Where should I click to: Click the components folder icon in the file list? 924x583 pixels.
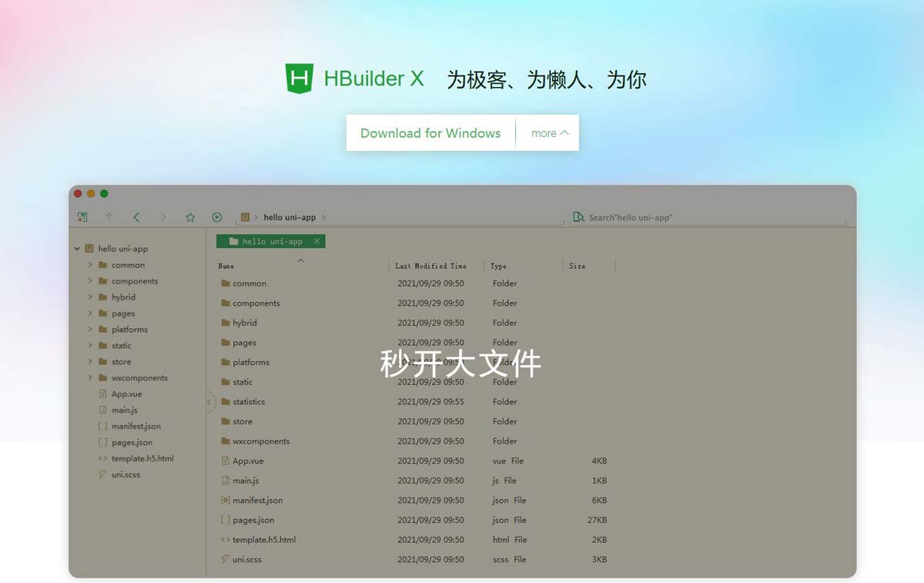[226, 303]
